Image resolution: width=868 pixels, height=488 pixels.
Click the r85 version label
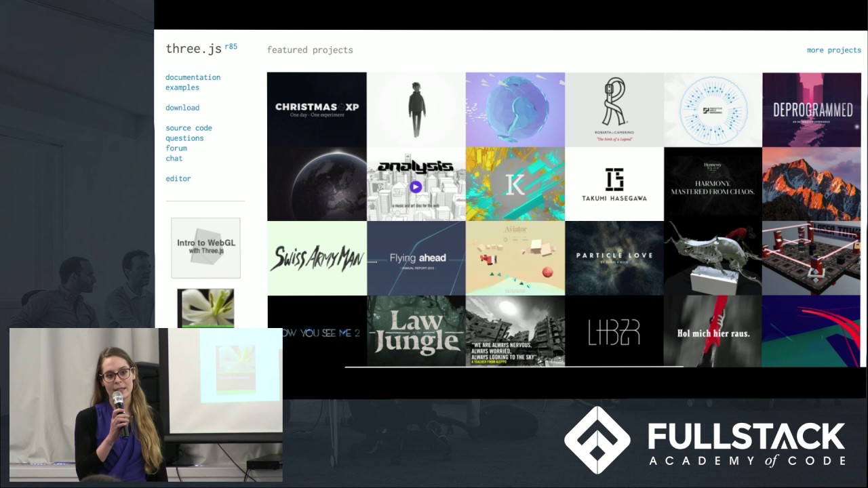[x=231, y=47]
